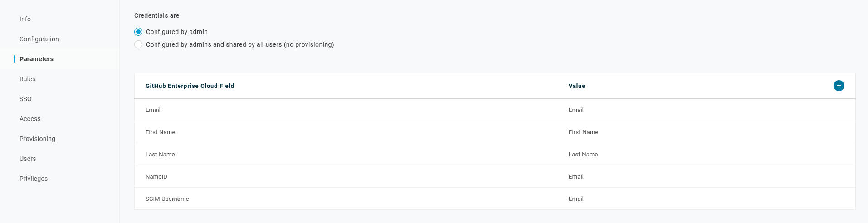Click the NameID parameter row

coord(156,177)
